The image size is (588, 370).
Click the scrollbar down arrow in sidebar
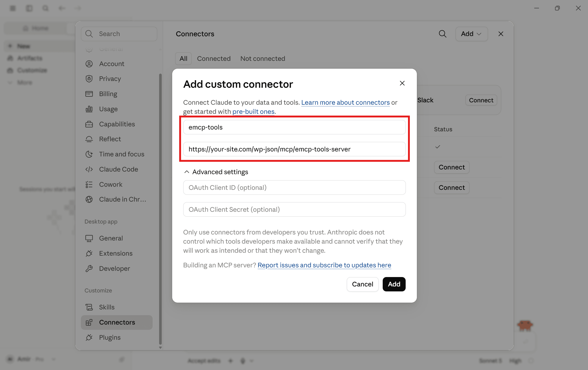(160, 348)
